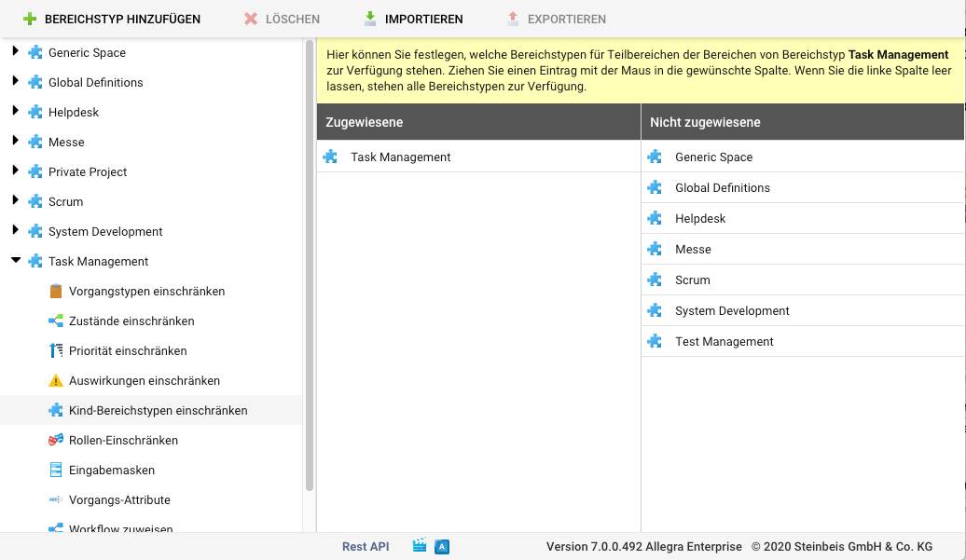The width and height of the screenshot is (966, 560).
Task: Open the Rest API link
Action: [x=366, y=547]
